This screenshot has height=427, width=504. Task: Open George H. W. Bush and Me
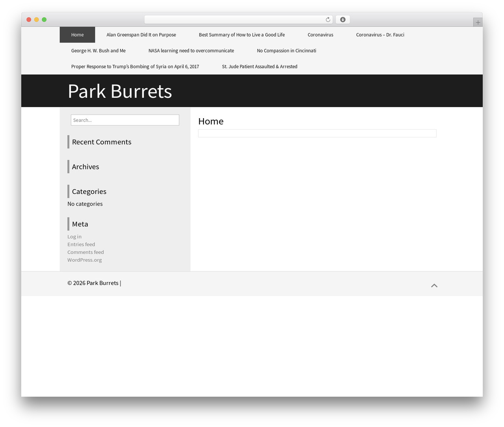point(98,50)
